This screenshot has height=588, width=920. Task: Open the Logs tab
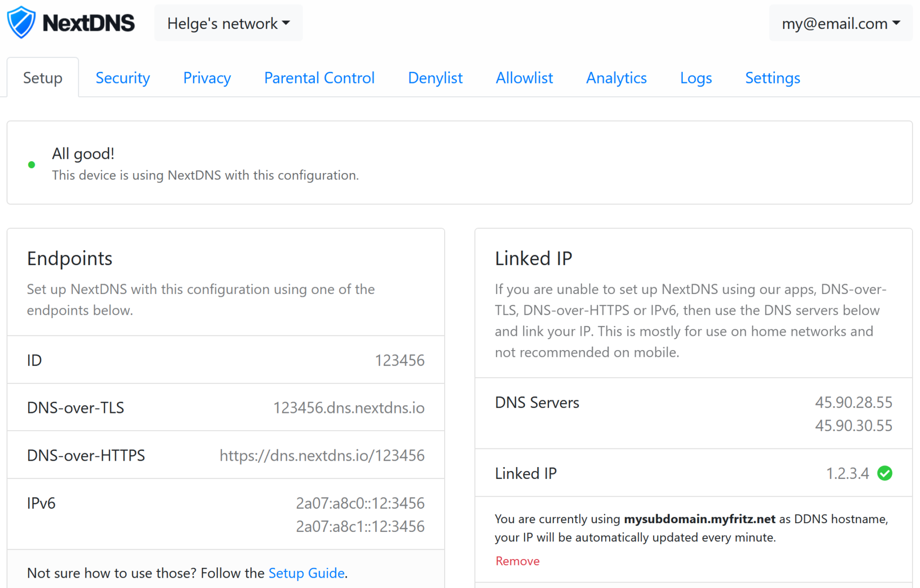coord(696,78)
